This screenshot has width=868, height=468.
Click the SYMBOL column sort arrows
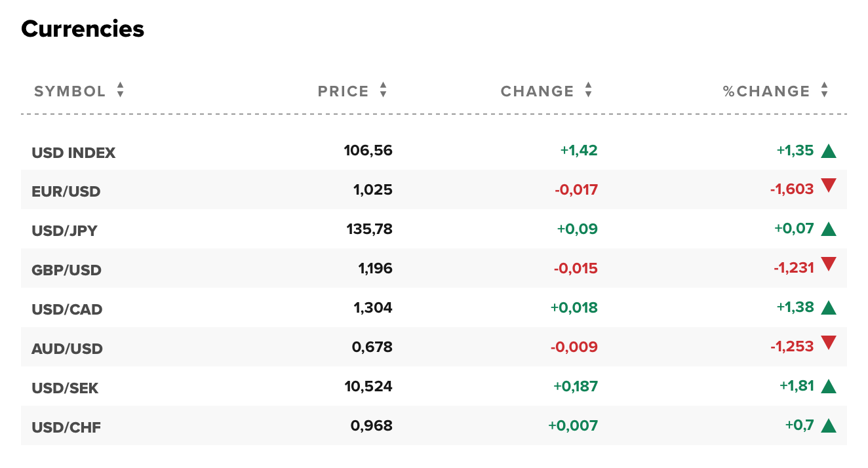point(121,91)
